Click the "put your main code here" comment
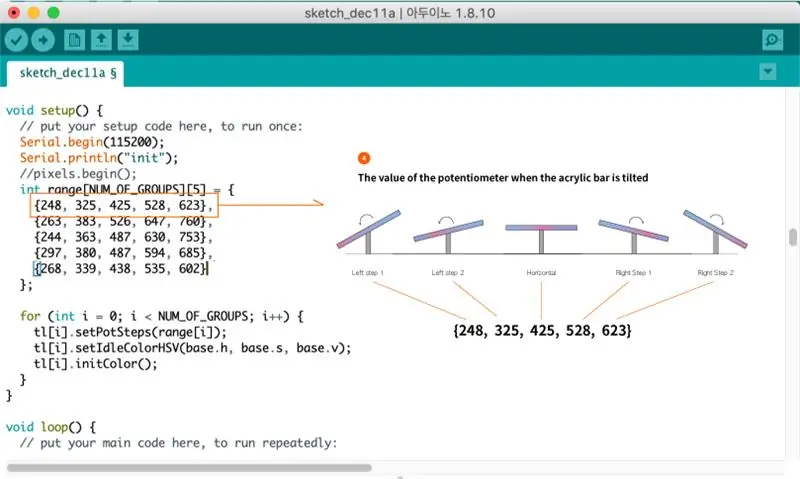This screenshot has width=800, height=479. pos(179,443)
